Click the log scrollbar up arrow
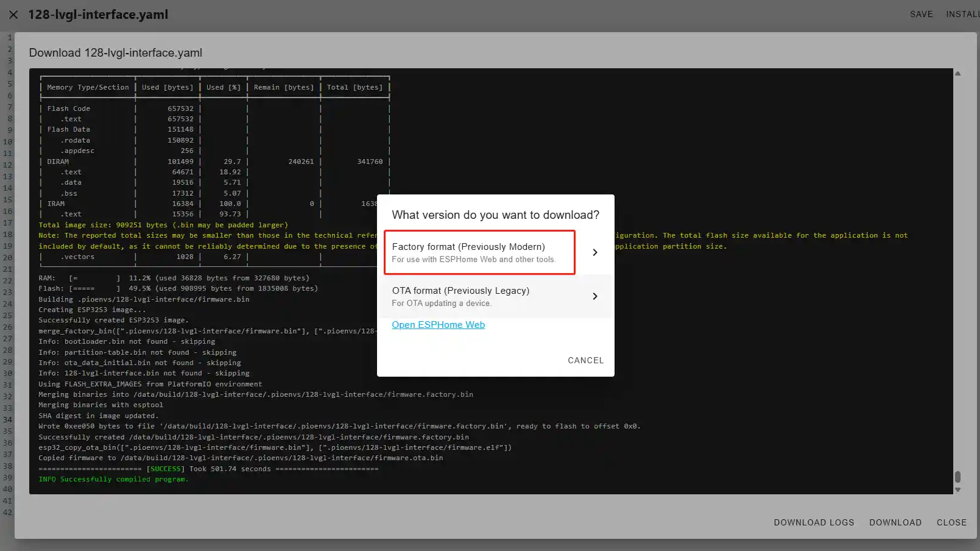 pyautogui.click(x=957, y=74)
